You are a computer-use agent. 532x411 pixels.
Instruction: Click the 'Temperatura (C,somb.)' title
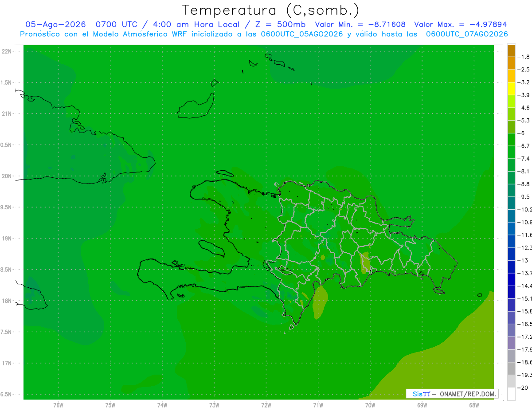point(270,10)
